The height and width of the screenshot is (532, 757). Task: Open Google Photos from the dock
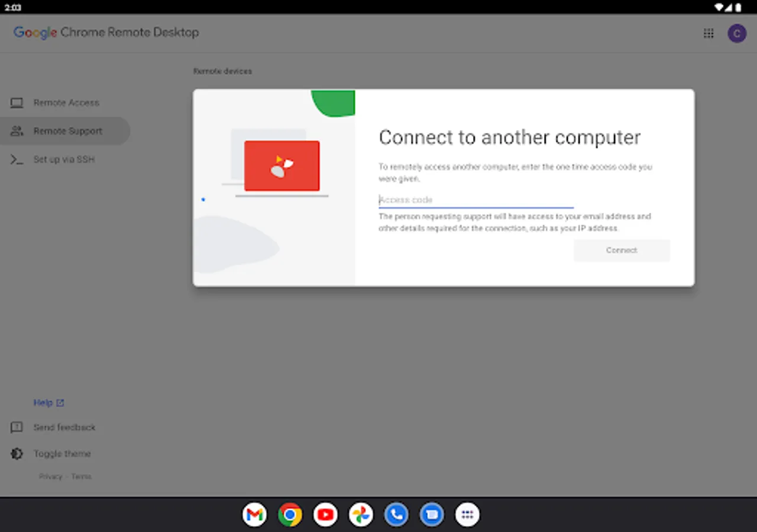pos(361,514)
